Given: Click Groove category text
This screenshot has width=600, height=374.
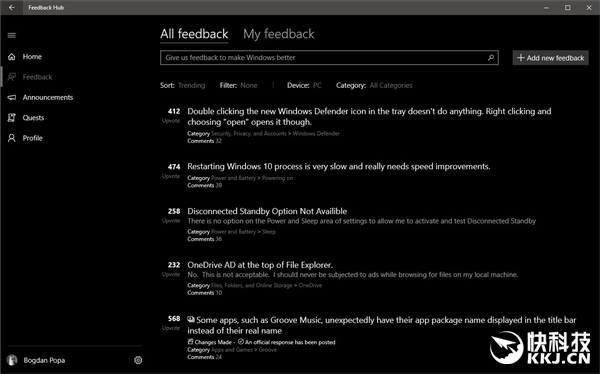Looking at the screenshot, I should point(267,350).
